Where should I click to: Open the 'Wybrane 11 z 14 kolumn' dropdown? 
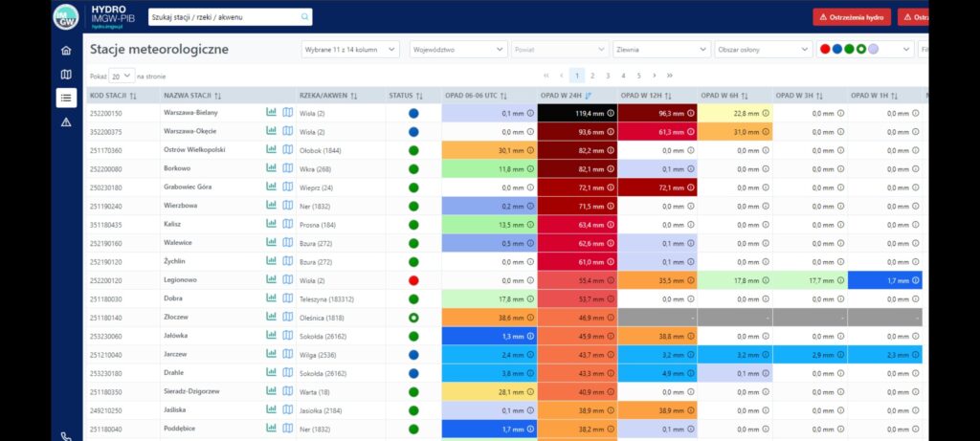coord(350,50)
